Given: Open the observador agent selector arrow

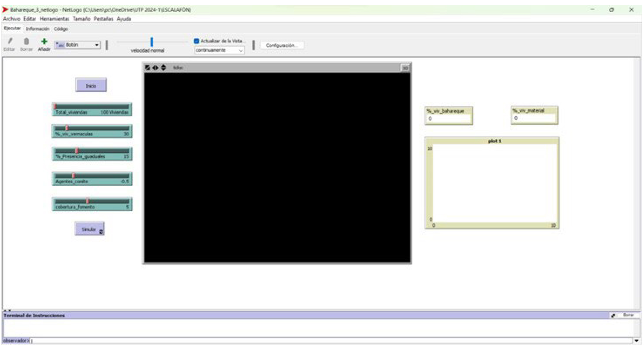Looking at the screenshot, I should click(x=636, y=341).
